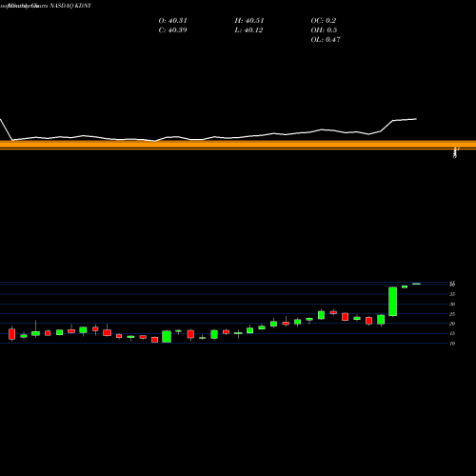Image resolution: width=476 pixels, height=476 pixels.
Task: Click the 'OH: 0.5' reading
Action: [x=324, y=30]
